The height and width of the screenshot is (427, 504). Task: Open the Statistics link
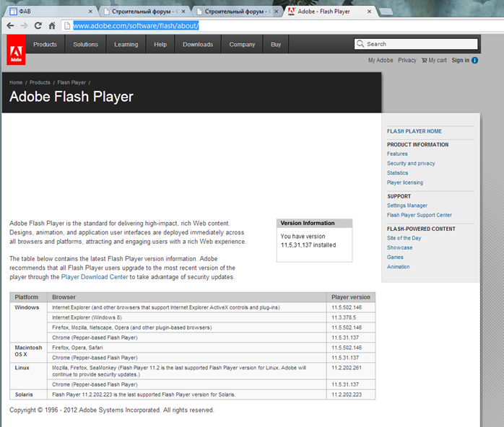coord(398,173)
